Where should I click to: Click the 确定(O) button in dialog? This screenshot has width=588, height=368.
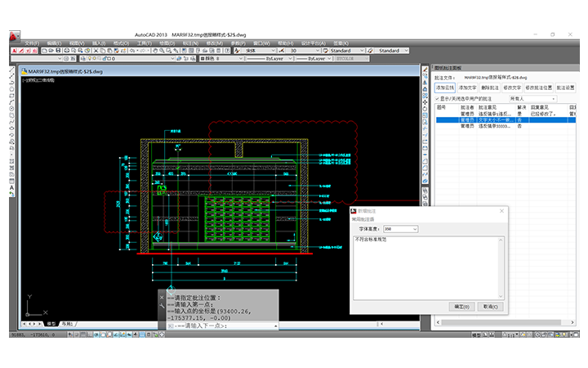[462, 306]
